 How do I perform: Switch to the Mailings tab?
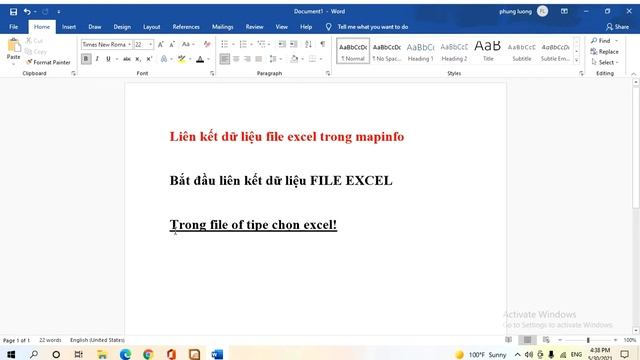click(222, 27)
